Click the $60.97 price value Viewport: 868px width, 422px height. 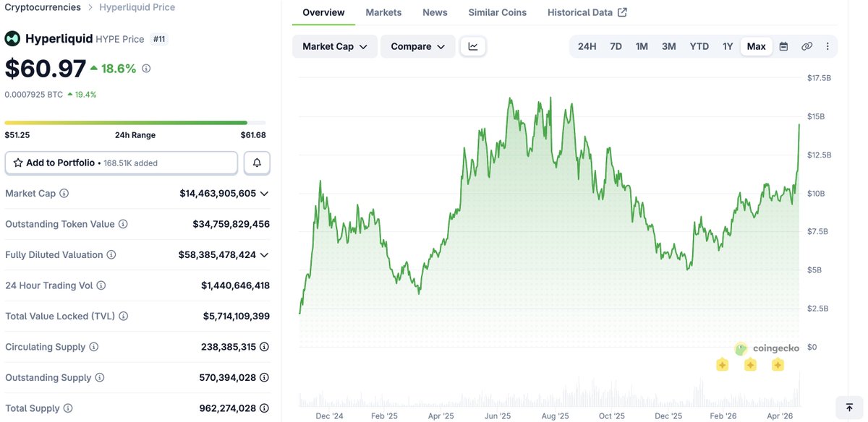pos(46,69)
